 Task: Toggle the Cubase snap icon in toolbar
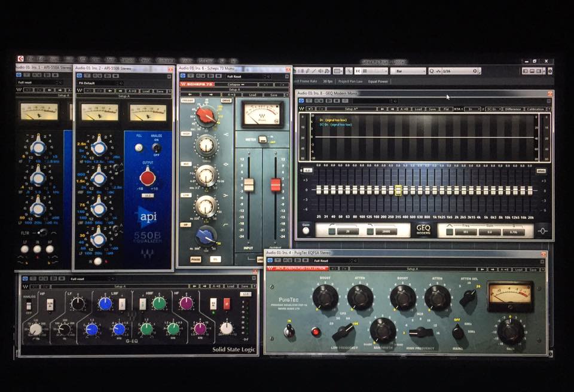(358, 71)
